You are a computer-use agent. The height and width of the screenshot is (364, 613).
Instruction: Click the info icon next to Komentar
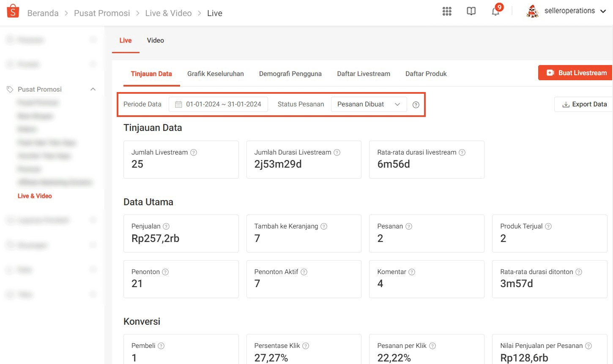pos(412,272)
